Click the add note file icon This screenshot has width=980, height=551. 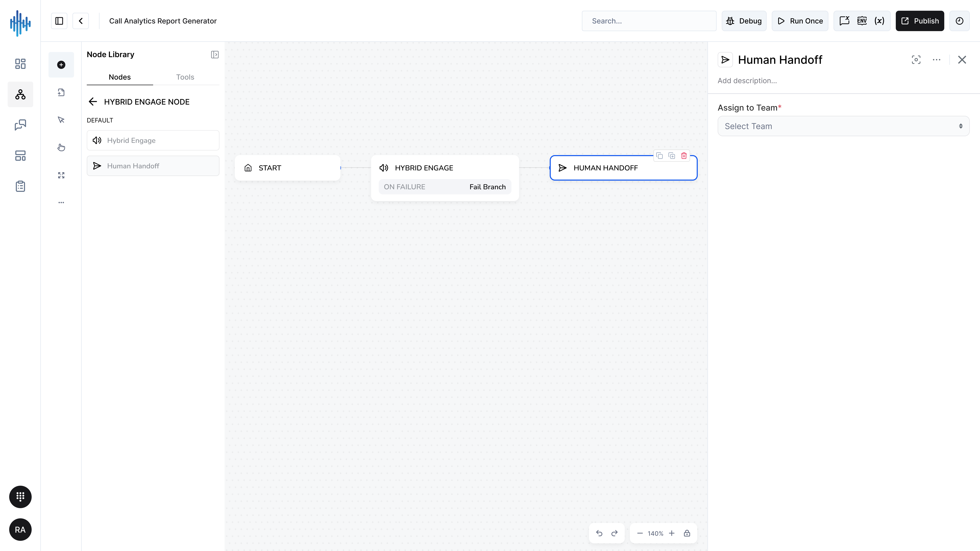point(61,92)
